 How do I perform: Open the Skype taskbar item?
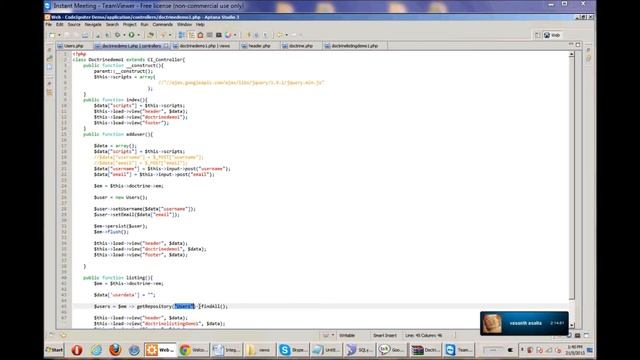[293, 350]
